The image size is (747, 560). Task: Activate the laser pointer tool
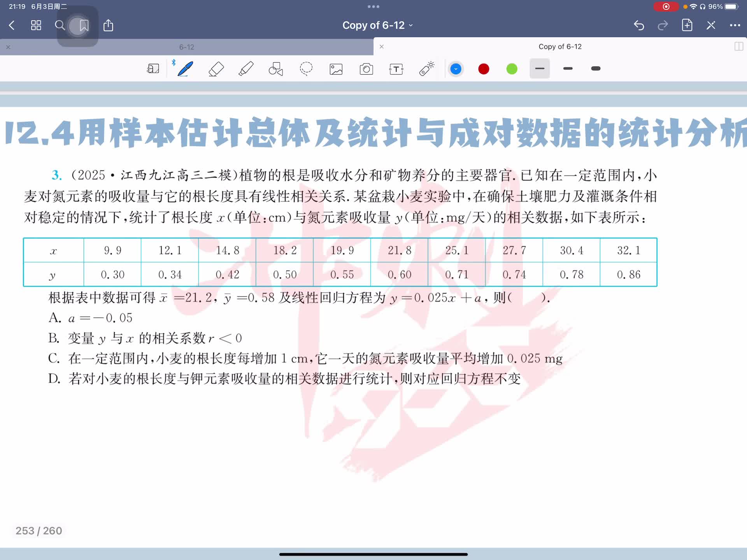[x=426, y=69]
